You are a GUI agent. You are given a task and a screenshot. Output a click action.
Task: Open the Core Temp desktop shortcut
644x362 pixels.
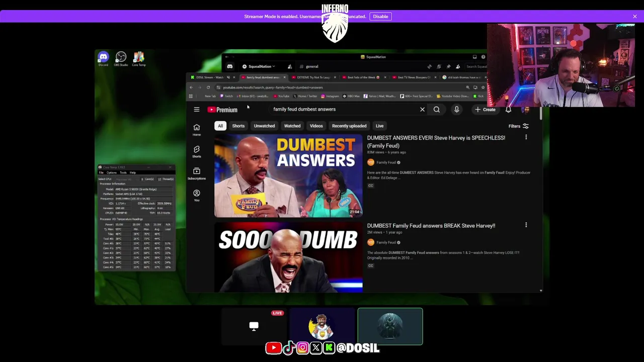pyautogui.click(x=139, y=59)
